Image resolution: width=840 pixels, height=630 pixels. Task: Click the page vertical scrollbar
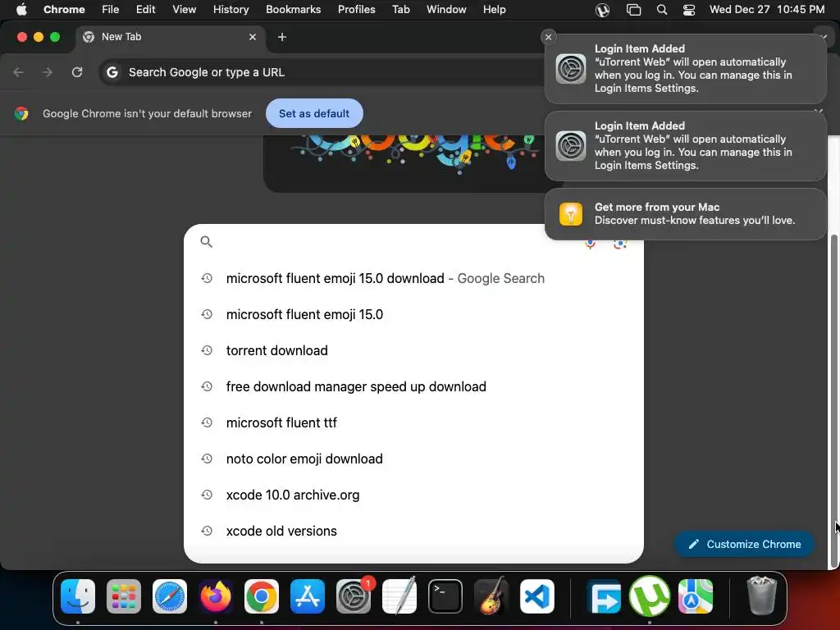click(833, 400)
